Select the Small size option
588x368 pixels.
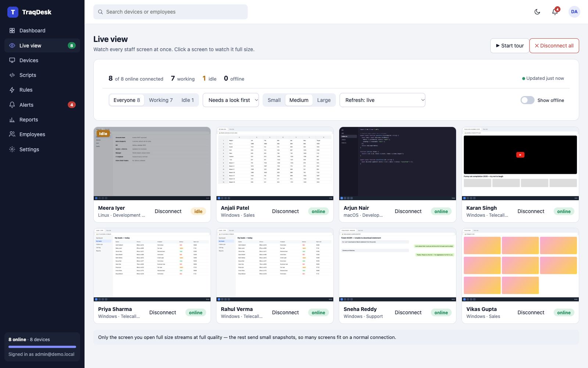(274, 100)
